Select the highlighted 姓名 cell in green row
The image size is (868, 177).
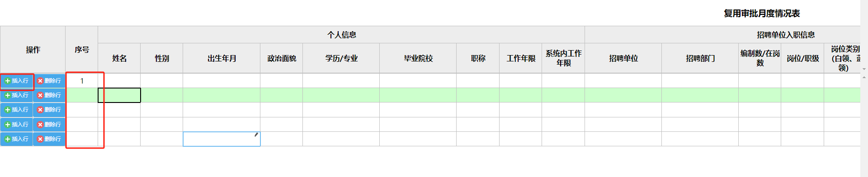pyautogui.click(x=119, y=95)
